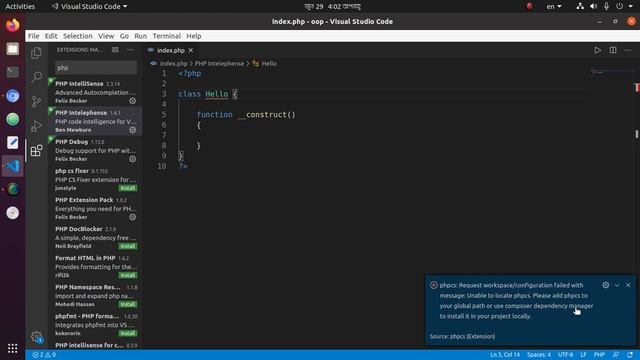Open Ln 3, Col 14 go-to-line status
Image resolution: width=640 pixels, height=360 pixels.
point(505,355)
